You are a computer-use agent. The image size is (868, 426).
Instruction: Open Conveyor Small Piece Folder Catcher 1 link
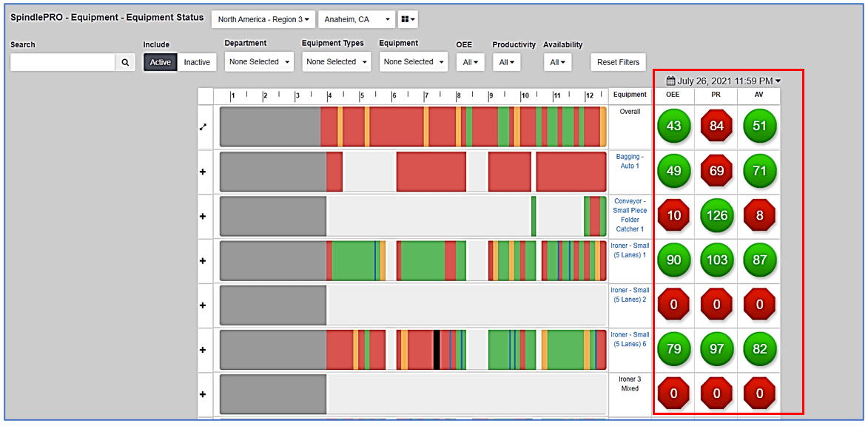(629, 215)
